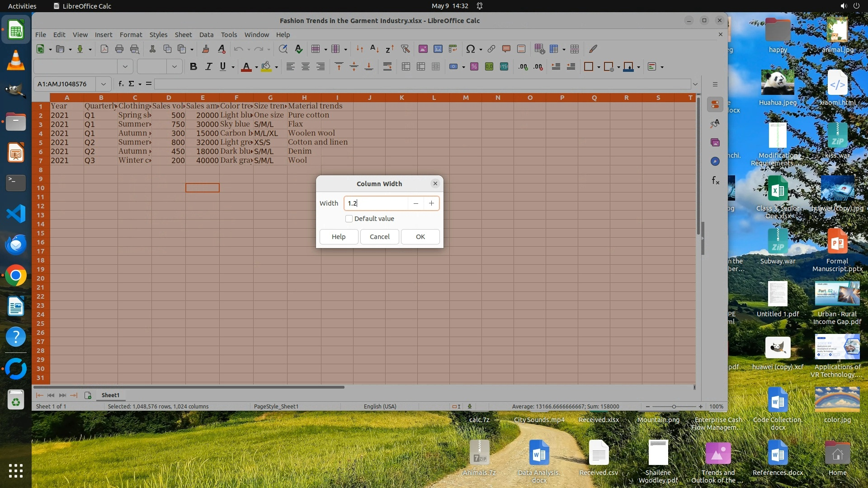The image size is (868, 488).
Task: Click the Insert Hyperlink chain icon
Action: click(491, 49)
